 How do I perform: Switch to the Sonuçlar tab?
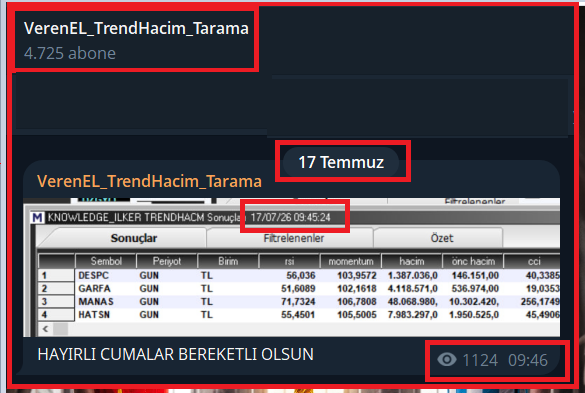tap(134, 238)
